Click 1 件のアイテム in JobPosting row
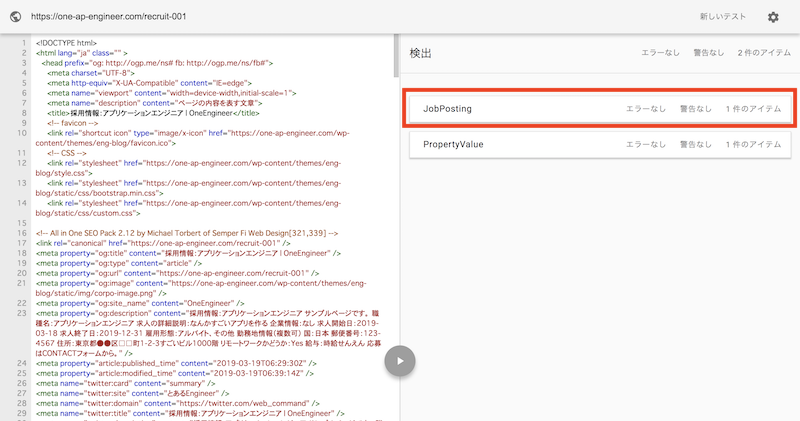 (x=753, y=109)
